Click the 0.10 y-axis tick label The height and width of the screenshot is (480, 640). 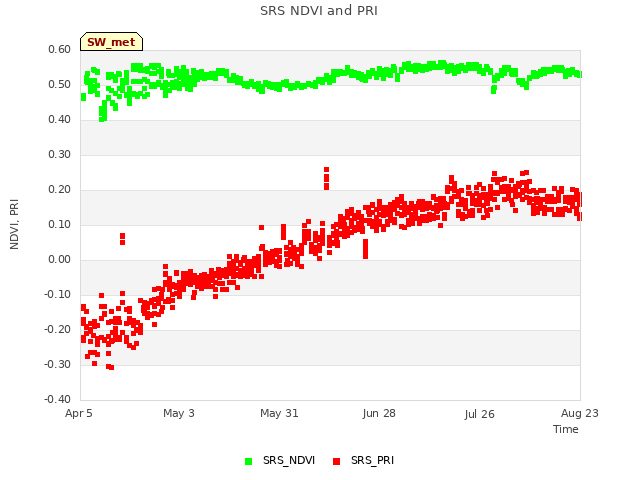pos(59,225)
